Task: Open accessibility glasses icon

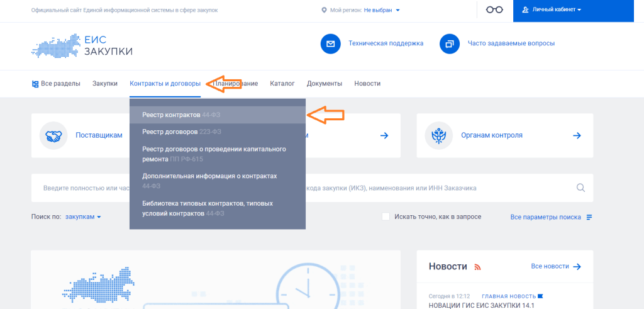Action: pos(494,10)
